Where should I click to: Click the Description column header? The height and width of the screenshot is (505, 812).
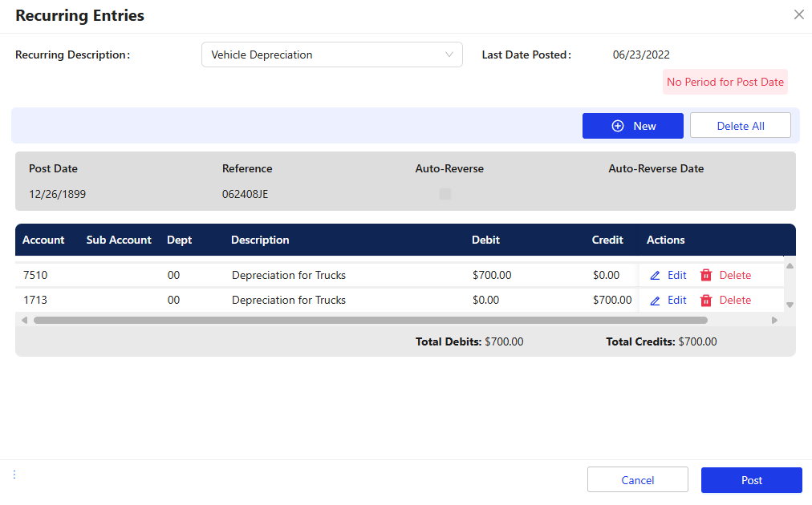tap(260, 240)
